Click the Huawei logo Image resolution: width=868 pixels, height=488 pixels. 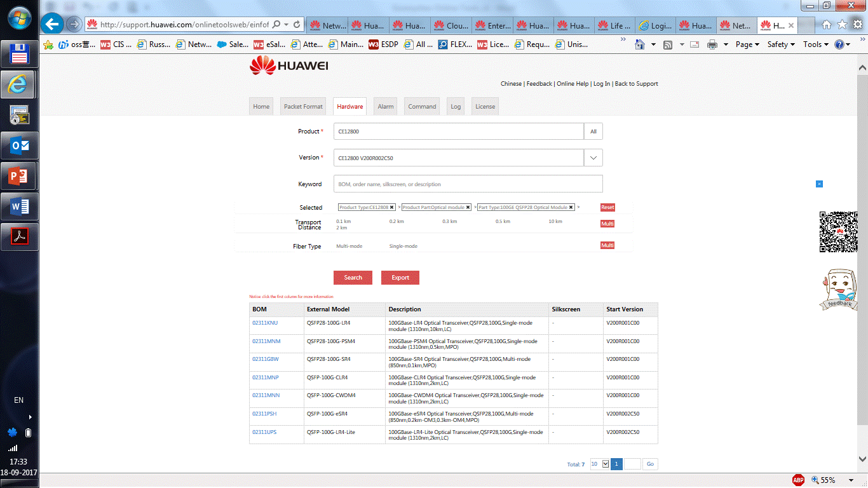(289, 65)
